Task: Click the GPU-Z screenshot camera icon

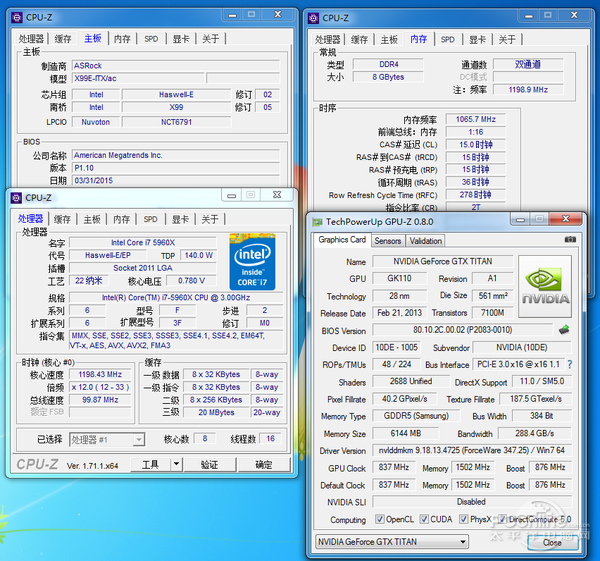Action: [x=571, y=240]
